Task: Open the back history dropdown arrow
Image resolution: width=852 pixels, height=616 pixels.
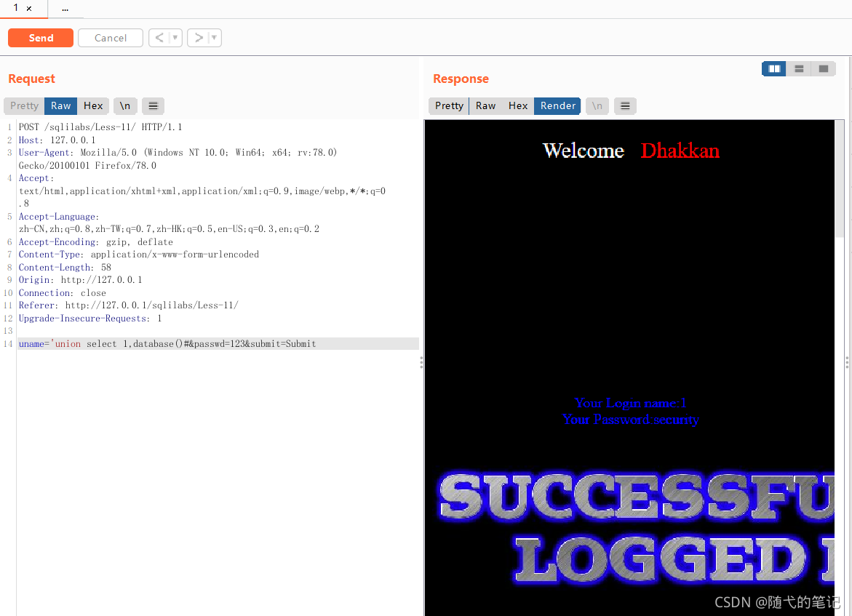Action: [x=175, y=38]
